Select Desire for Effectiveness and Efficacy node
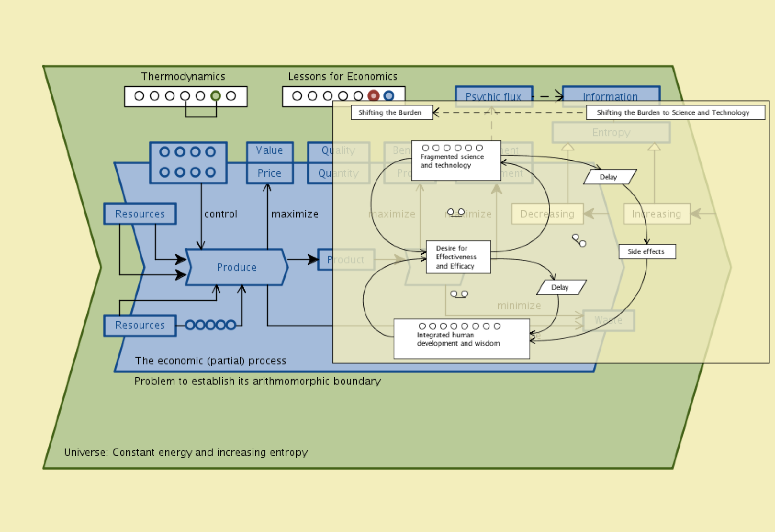Image resolution: width=775 pixels, height=532 pixels. [x=458, y=257]
